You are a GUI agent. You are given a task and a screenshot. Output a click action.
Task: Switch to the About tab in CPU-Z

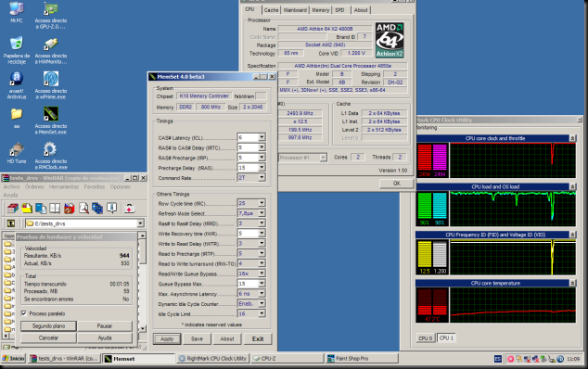(361, 10)
